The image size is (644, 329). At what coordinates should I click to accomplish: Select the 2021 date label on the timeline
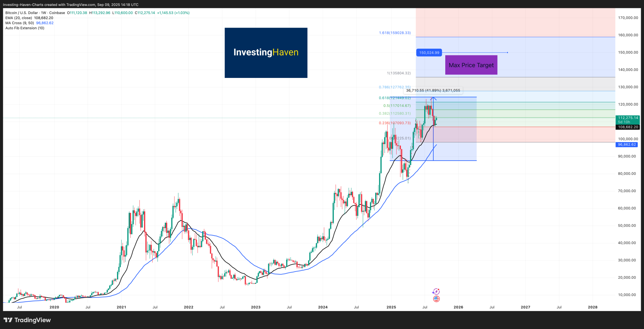(121, 307)
